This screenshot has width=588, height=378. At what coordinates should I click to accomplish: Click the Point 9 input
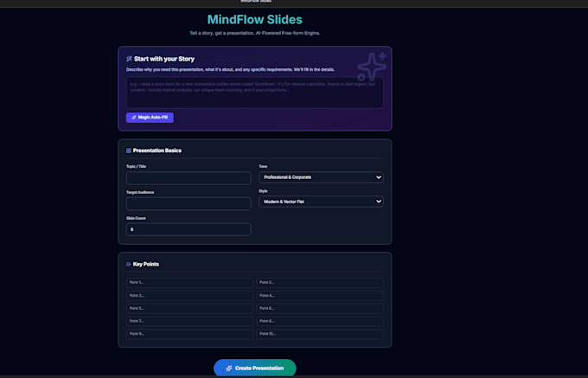coord(189,334)
